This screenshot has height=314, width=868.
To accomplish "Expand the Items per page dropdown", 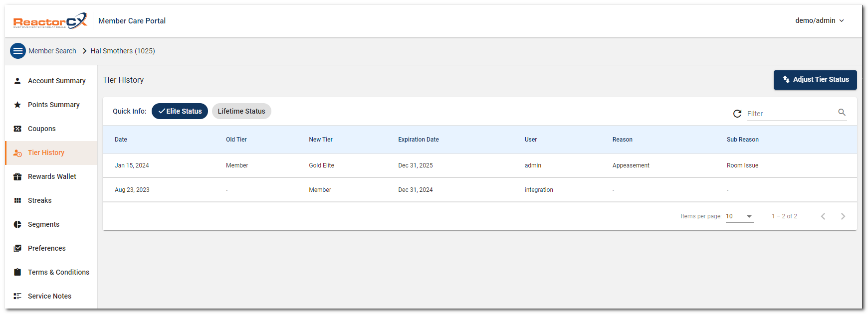I will click(739, 216).
